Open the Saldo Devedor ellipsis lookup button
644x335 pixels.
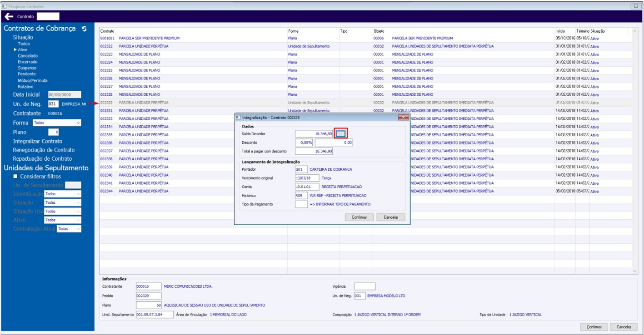pyautogui.click(x=341, y=133)
